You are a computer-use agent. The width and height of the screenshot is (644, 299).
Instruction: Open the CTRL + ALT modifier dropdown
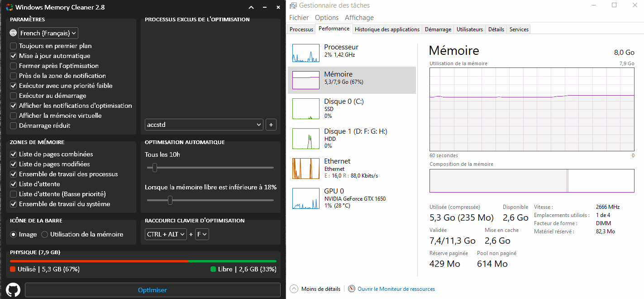[x=166, y=234]
